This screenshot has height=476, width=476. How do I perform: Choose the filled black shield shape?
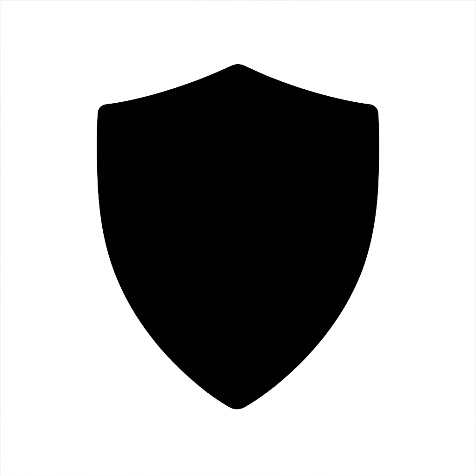(238, 237)
